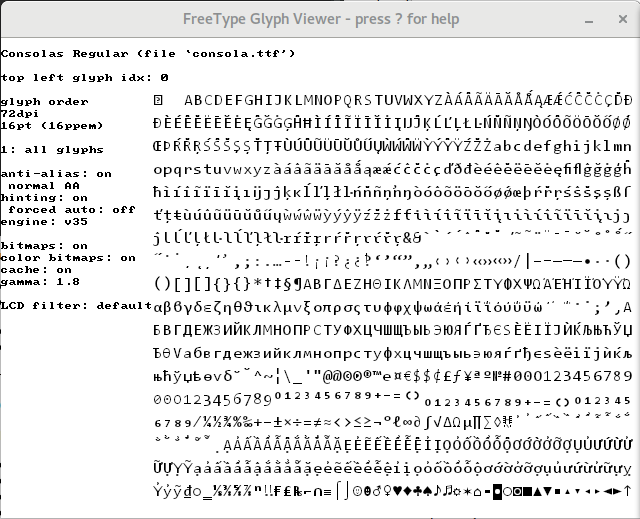Click the diamond suit glyph in the last row

pyautogui.click(x=407, y=491)
